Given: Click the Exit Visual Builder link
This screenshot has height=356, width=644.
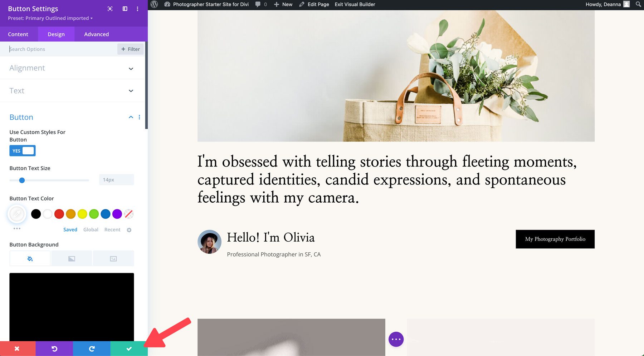Looking at the screenshot, I should [355, 4].
